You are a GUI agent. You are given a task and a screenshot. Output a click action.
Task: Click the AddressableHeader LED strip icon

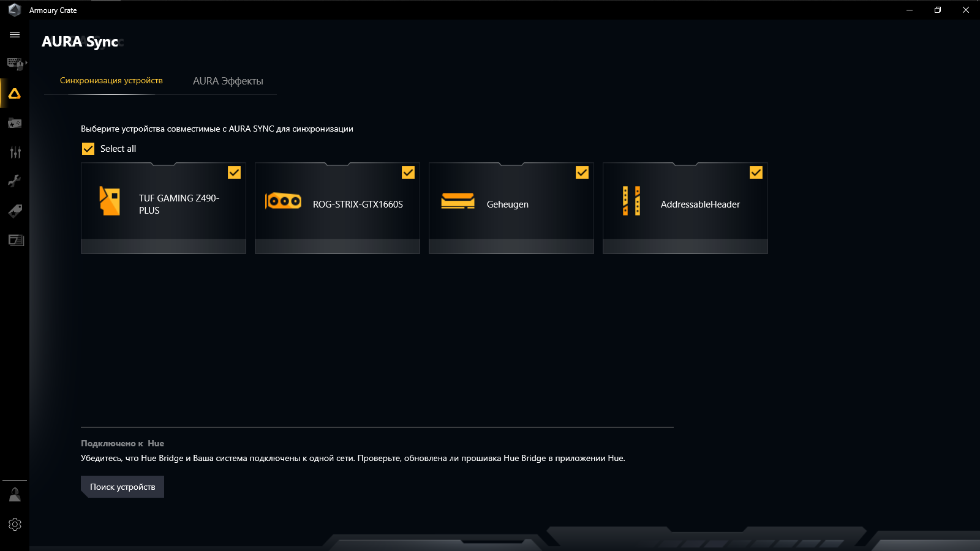tap(631, 201)
